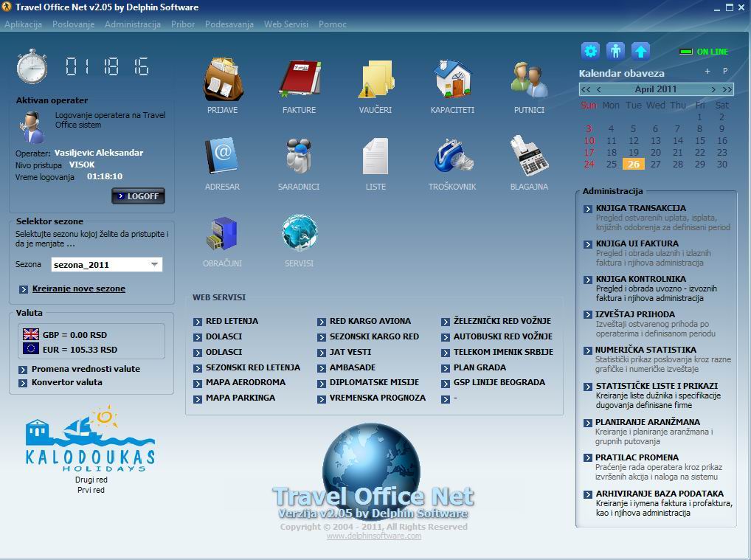
Task: Open the FAKTURE red book icon
Action: tap(300, 79)
